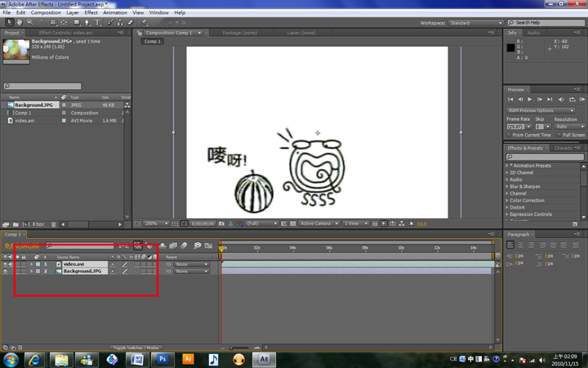588x368 pixels.
Task: Click the Toggle Switches / Modes button
Action: pos(136,348)
